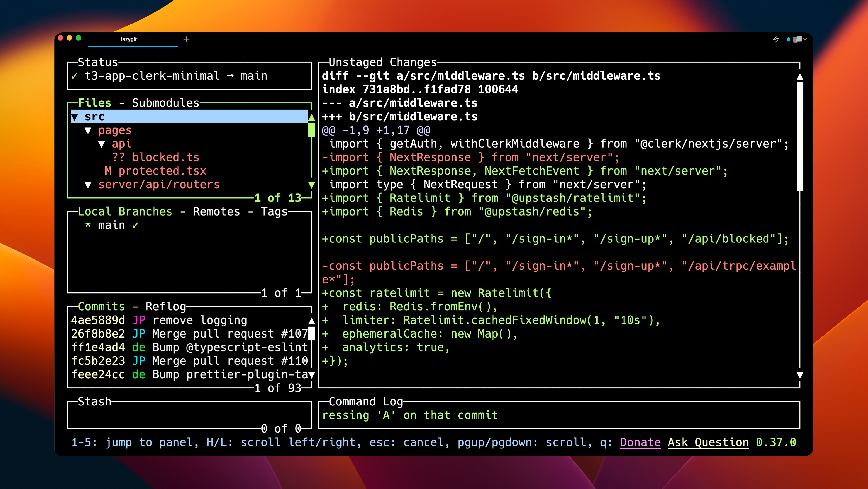Switch to the Reflog tab
Viewport: 868px width, 489px height.
[166, 307]
